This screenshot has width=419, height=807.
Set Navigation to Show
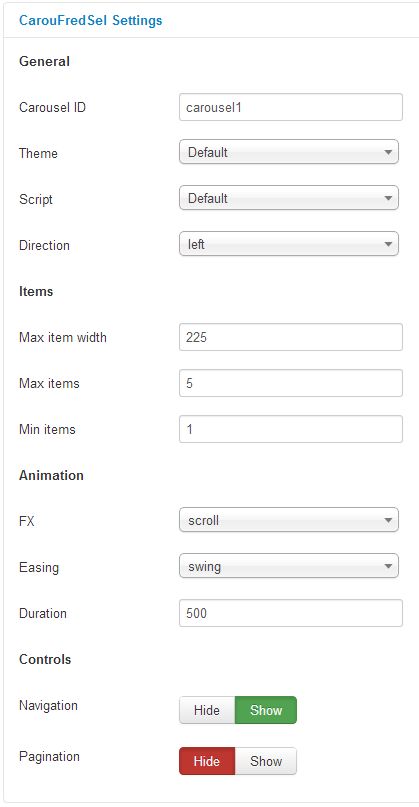coord(266,710)
